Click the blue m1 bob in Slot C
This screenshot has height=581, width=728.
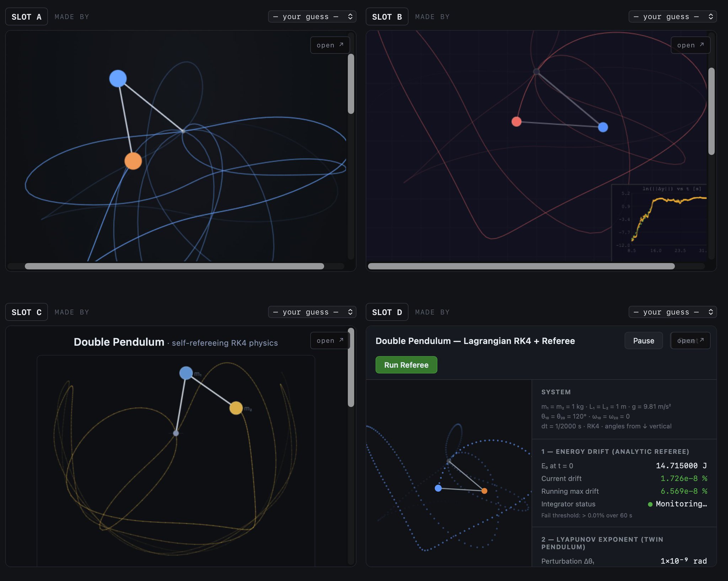coord(186,373)
